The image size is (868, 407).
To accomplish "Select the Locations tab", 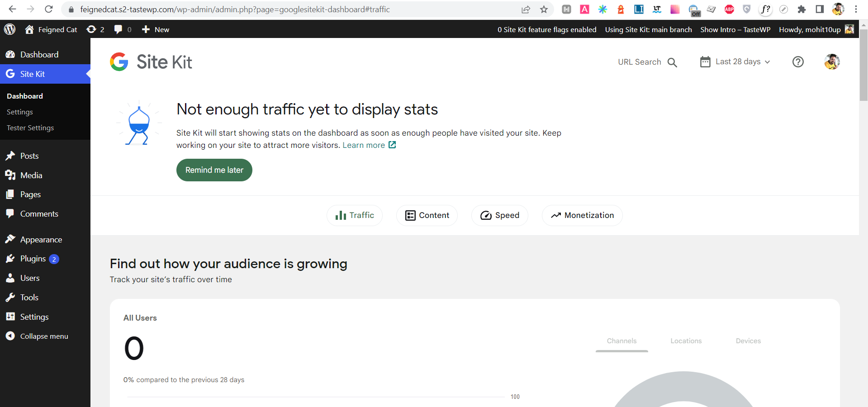I will pyautogui.click(x=686, y=341).
